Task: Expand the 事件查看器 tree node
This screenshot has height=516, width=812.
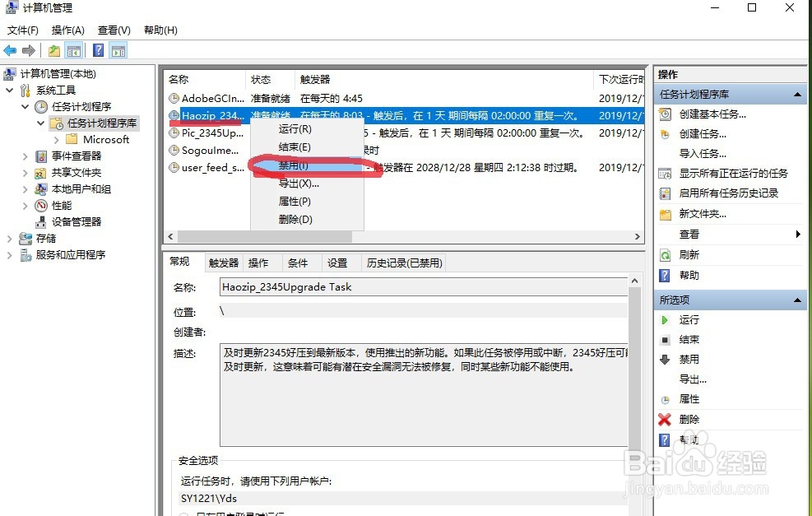Action: tap(25, 156)
